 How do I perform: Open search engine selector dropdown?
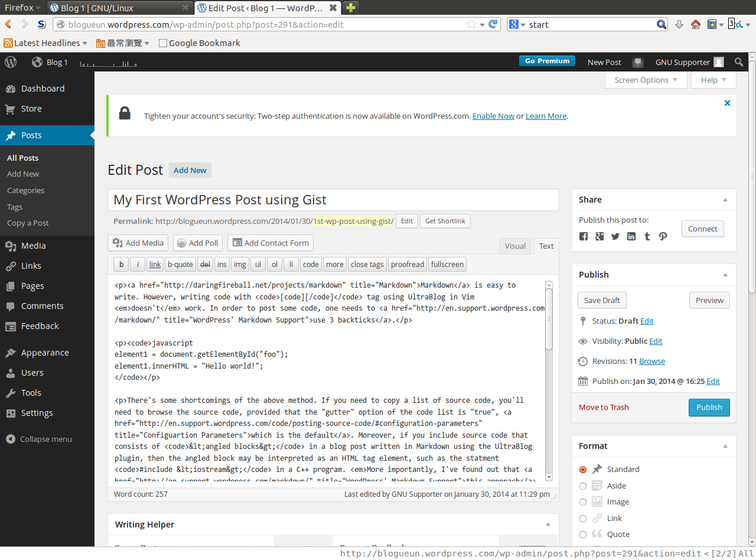[x=517, y=24]
